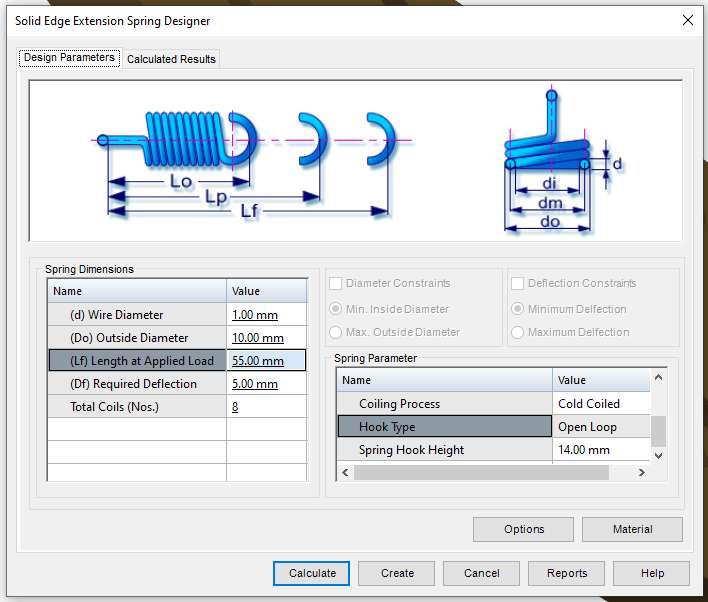
Task: Click the Spring Parameter scroll-right arrow
Action: pyautogui.click(x=642, y=472)
